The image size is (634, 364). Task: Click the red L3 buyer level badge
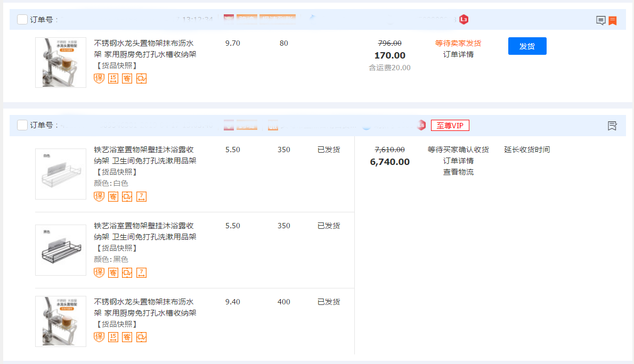pos(464,20)
